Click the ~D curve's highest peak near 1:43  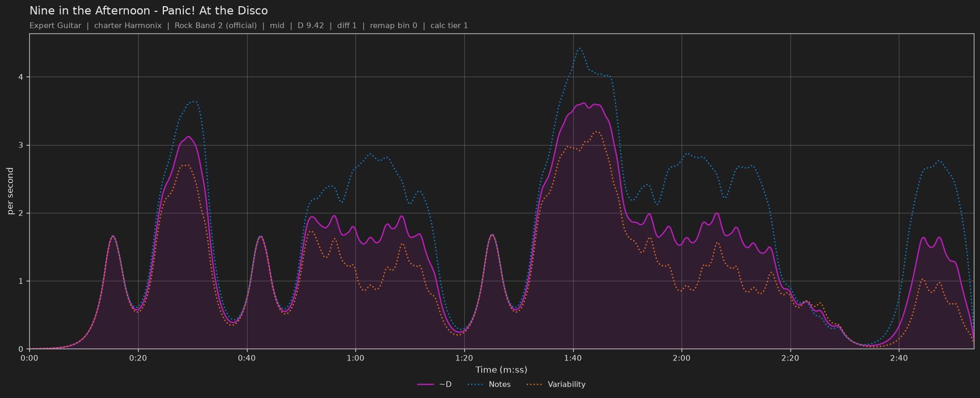583,103
